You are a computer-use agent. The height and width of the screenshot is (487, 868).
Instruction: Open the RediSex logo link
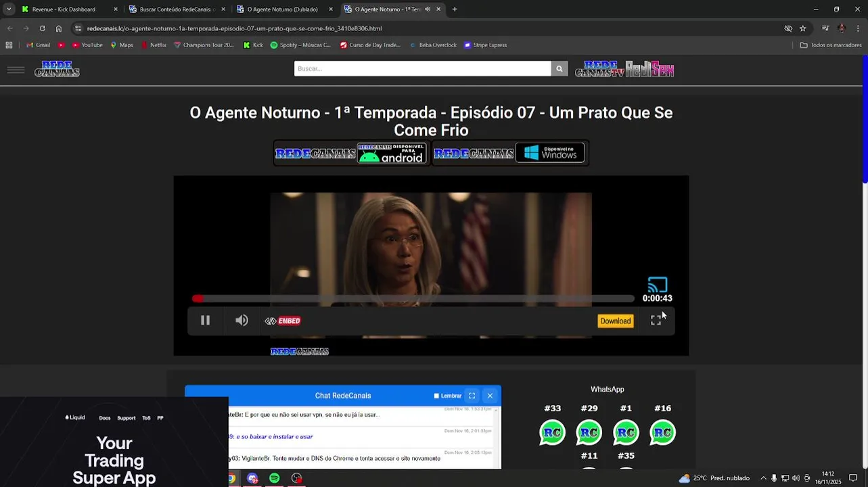(649, 69)
